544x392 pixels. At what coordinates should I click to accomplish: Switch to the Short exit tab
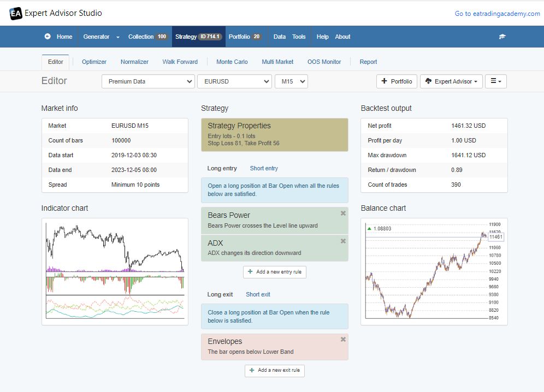tap(258, 294)
